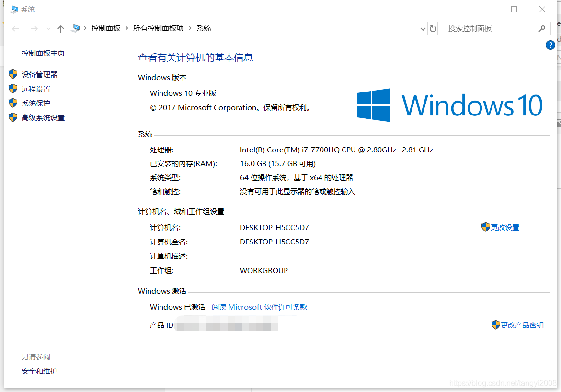Click the forward navigation arrow
This screenshot has width=561, height=392.
pyautogui.click(x=34, y=29)
